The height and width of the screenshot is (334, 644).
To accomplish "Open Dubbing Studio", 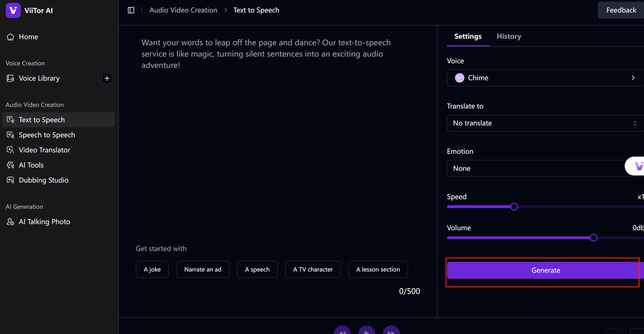I will pos(43,180).
